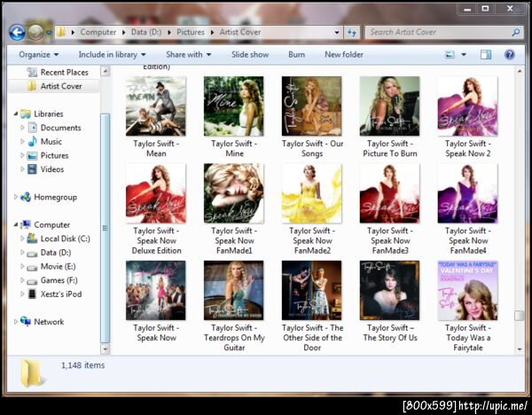This screenshot has width=532, height=415.
Task: Focus the Search Artist Cover field
Action: point(438,33)
